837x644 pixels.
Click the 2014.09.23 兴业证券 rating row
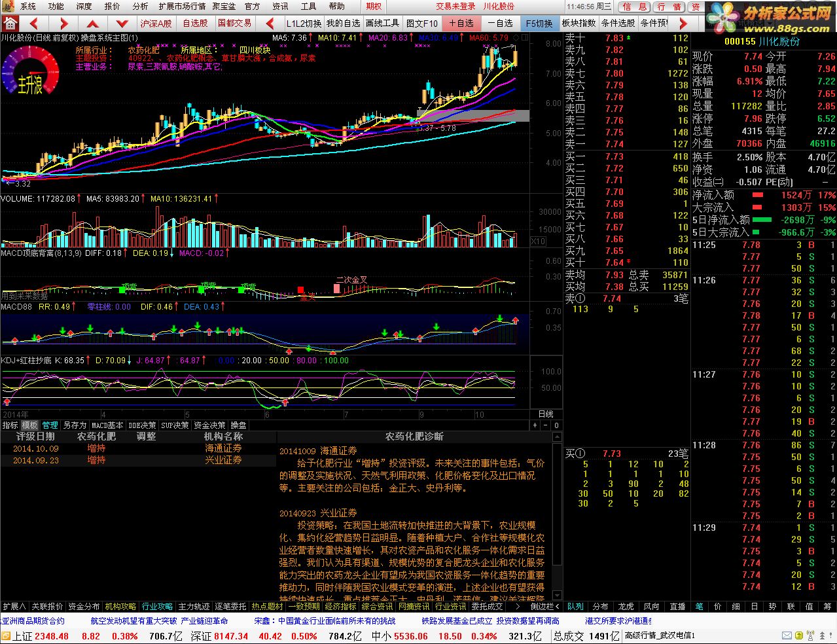click(138, 460)
